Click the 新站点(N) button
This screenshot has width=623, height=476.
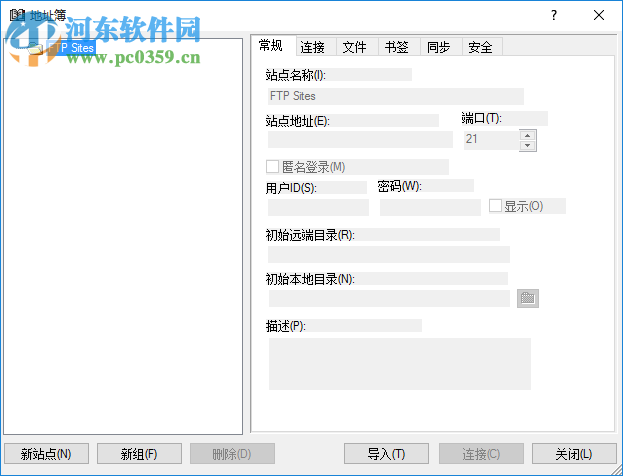click(x=46, y=453)
